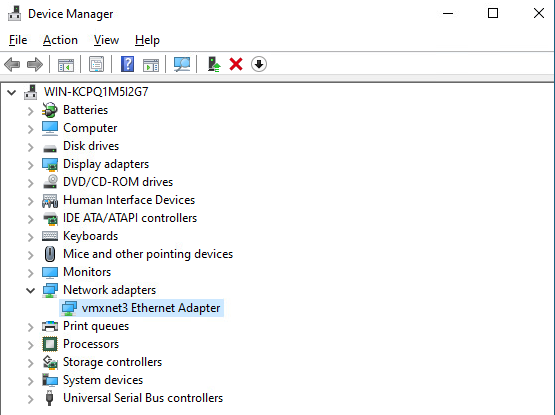Collapse the WIN-KCPQ1M5I2G7 root node
Screen dimensions: 555x415
pyautogui.click(x=12, y=93)
